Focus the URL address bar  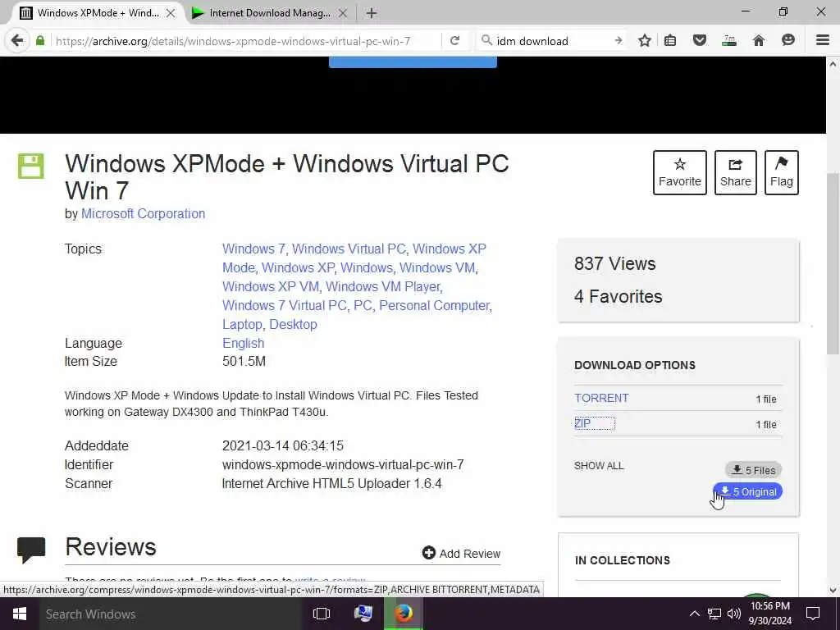[246, 41]
